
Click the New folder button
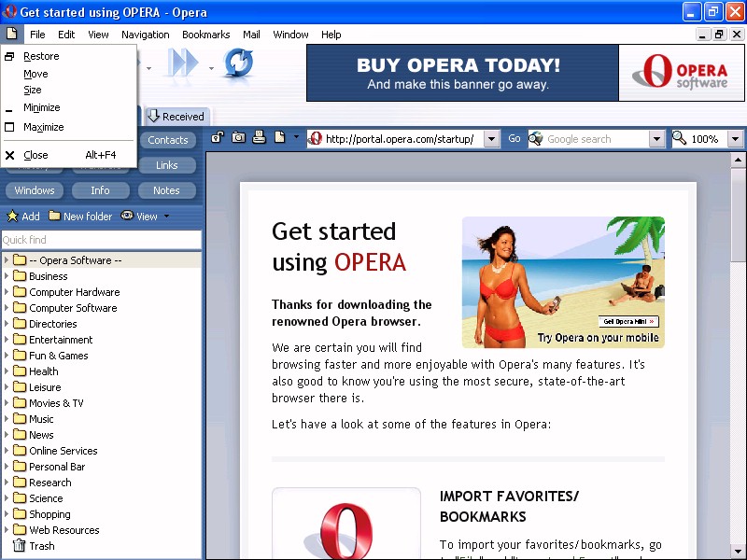(x=80, y=217)
